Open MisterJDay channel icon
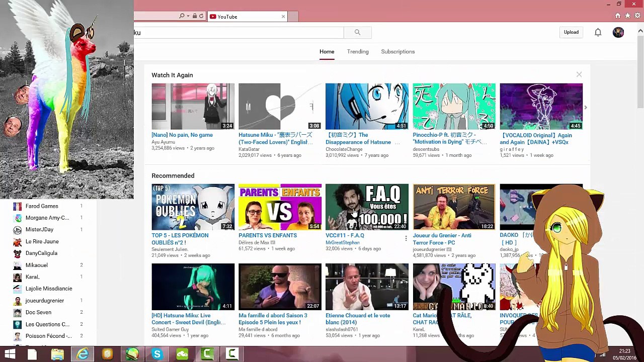Viewport: 644px width, 362px height. click(x=18, y=230)
